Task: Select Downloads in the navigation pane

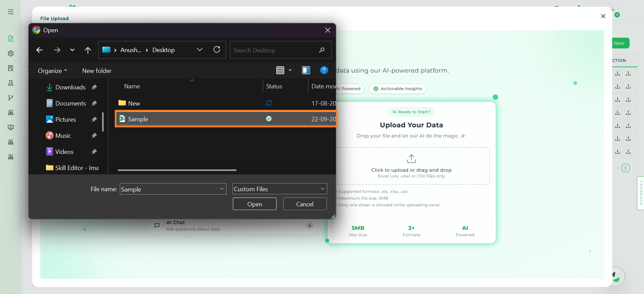Action: coord(70,87)
